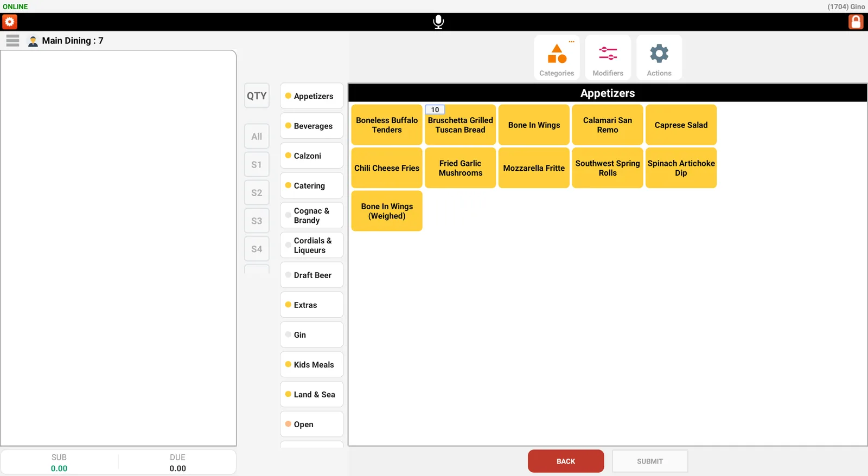The image size is (868, 476).
Task: Open the Kids Meals category
Action: click(x=312, y=364)
